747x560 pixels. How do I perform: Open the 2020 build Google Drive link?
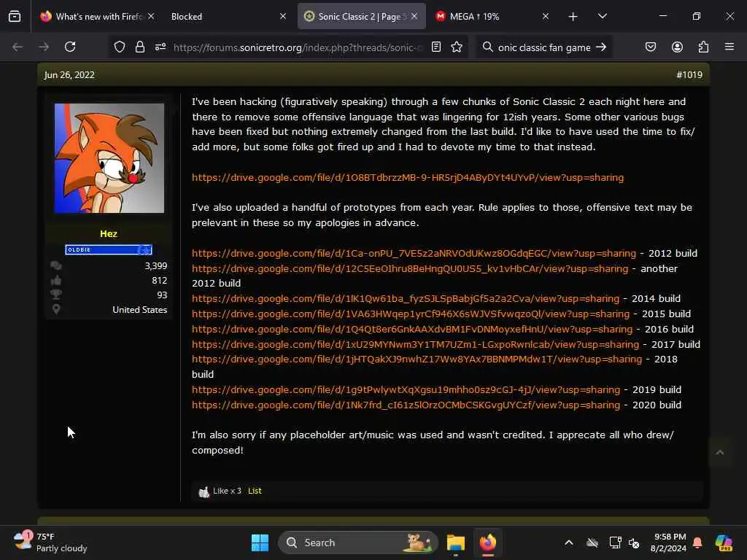pos(406,405)
